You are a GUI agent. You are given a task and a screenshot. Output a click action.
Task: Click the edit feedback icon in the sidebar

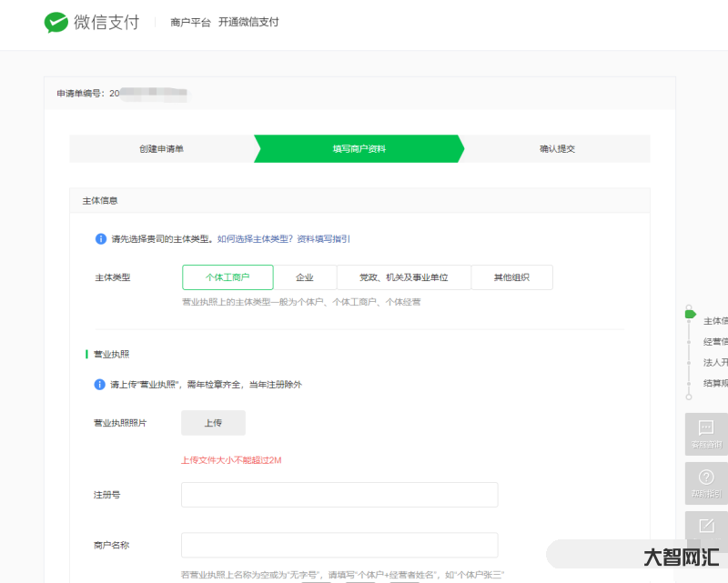[x=706, y=526]
